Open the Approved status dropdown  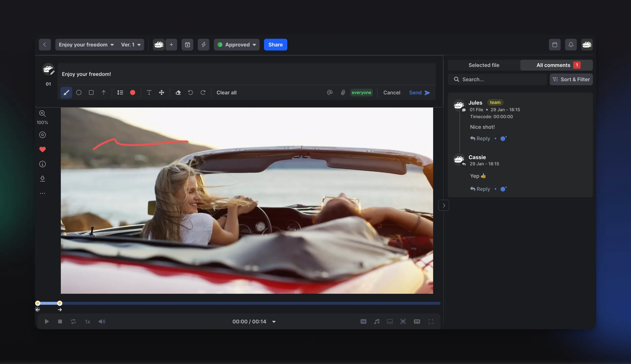(236, 45)
